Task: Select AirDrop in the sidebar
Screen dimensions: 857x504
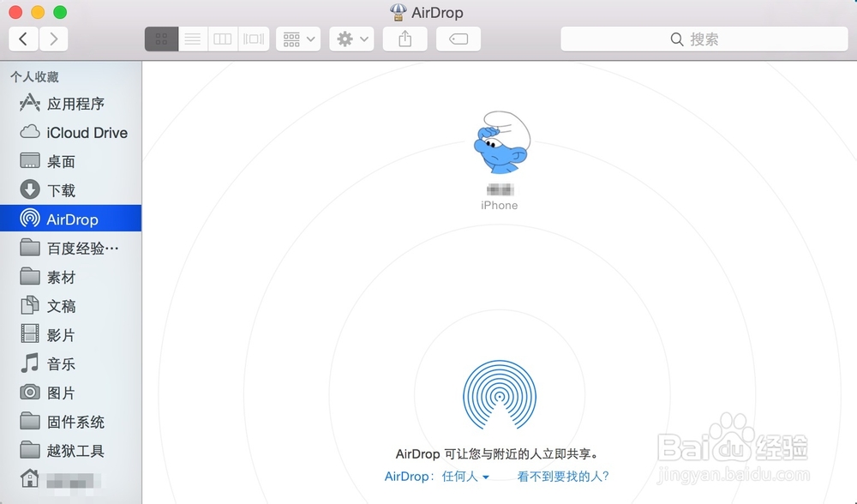Action: 70,219
